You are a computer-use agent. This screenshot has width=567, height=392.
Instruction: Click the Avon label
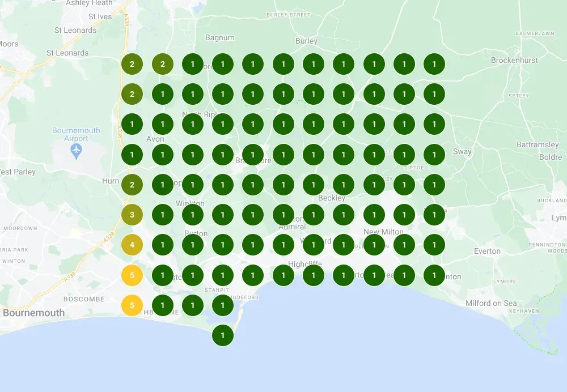pyautogui.click(x=155, y=139)
